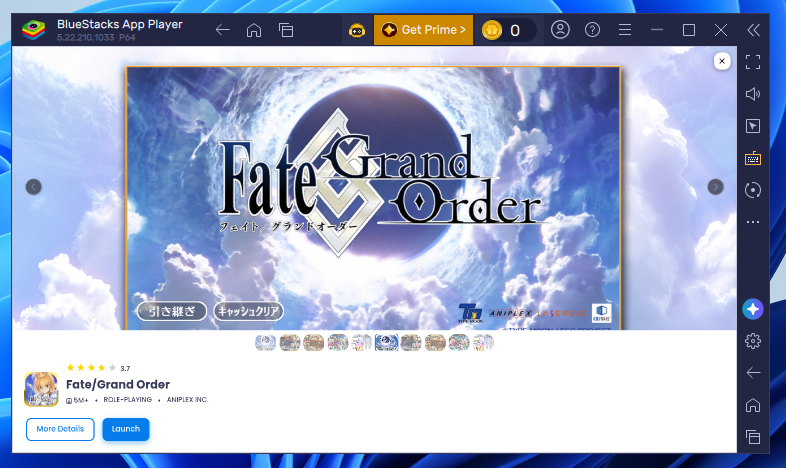Viewport: 786px width, 468px height.
Task: Click the ROLE-PLAYING category label
Action: tap(127, 400)
